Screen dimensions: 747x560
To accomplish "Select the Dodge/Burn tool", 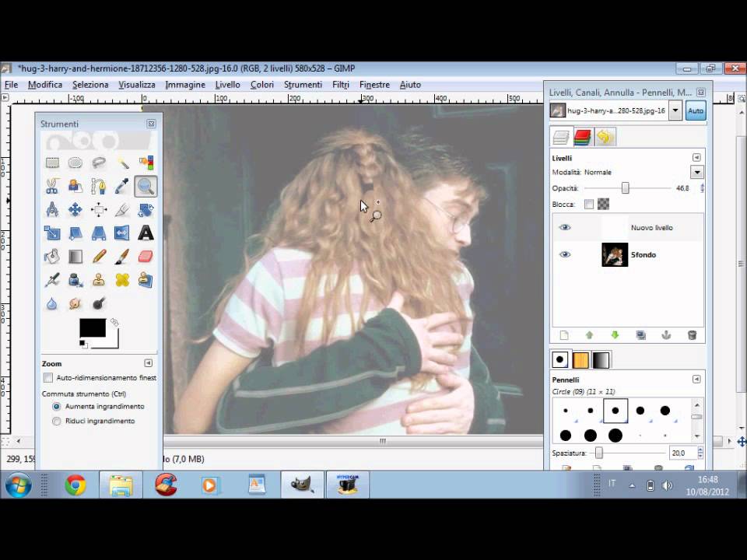I will tap(99, 303).
